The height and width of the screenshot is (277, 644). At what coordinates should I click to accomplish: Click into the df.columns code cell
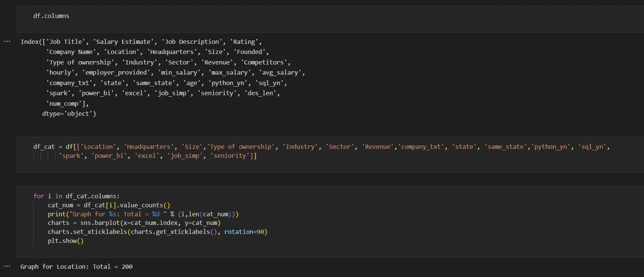click(51, 16)
